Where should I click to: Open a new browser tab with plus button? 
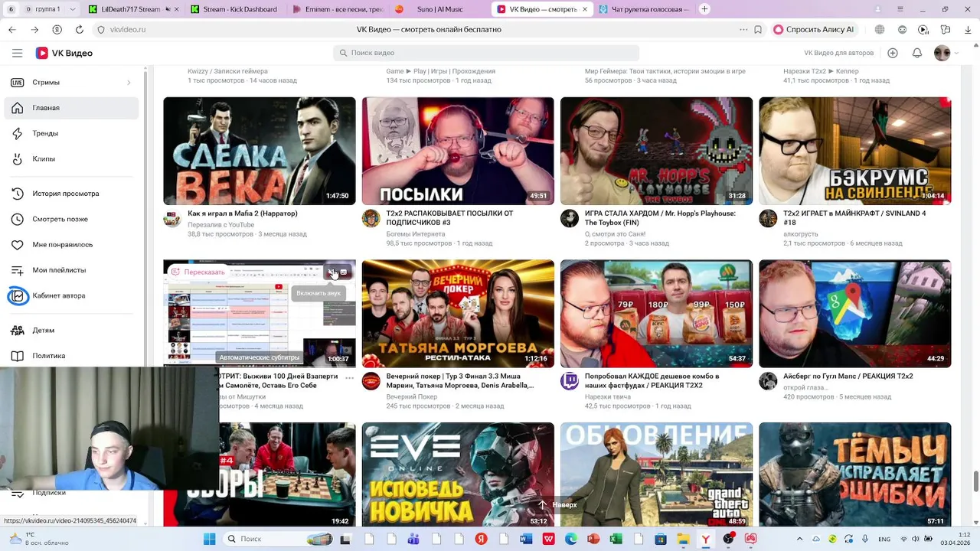pos(704,9)
